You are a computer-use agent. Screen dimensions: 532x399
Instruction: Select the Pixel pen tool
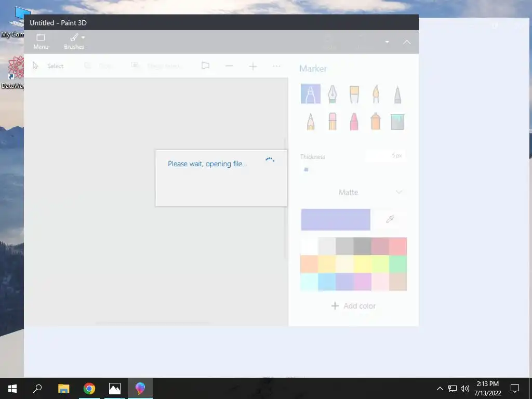coord(397,94)
